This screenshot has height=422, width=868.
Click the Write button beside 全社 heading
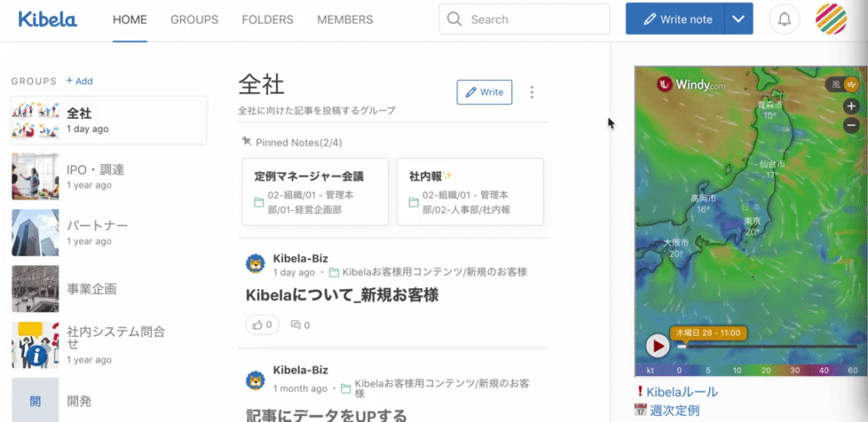click(484, 92)
